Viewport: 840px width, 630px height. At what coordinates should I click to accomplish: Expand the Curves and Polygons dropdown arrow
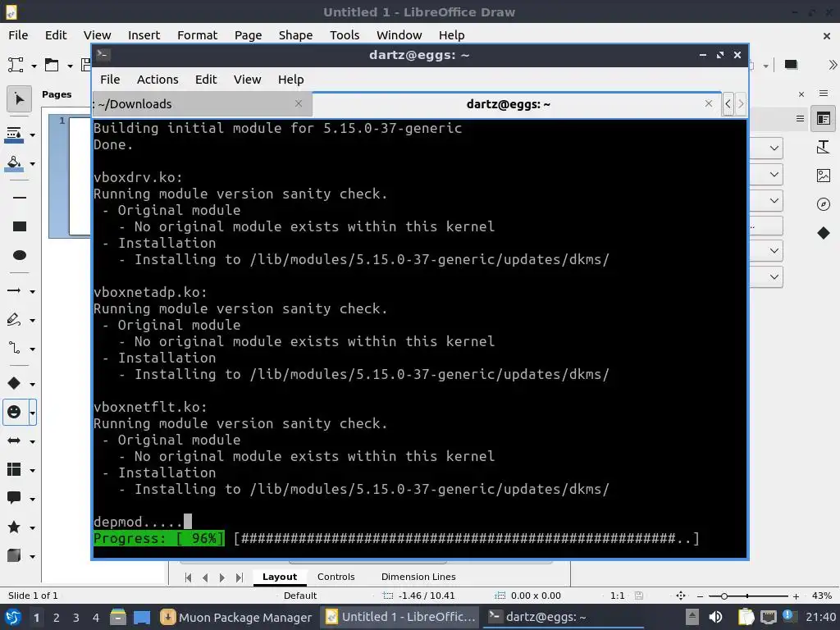(32, 321)
